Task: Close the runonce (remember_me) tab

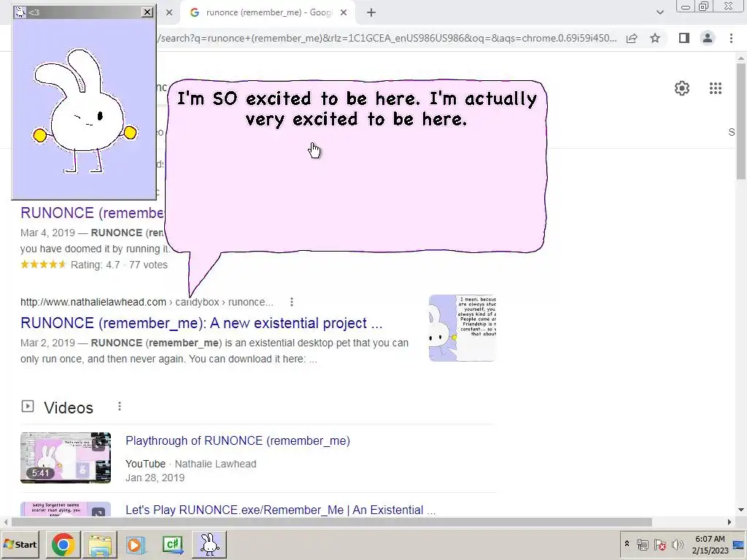Action: point(344,12)
